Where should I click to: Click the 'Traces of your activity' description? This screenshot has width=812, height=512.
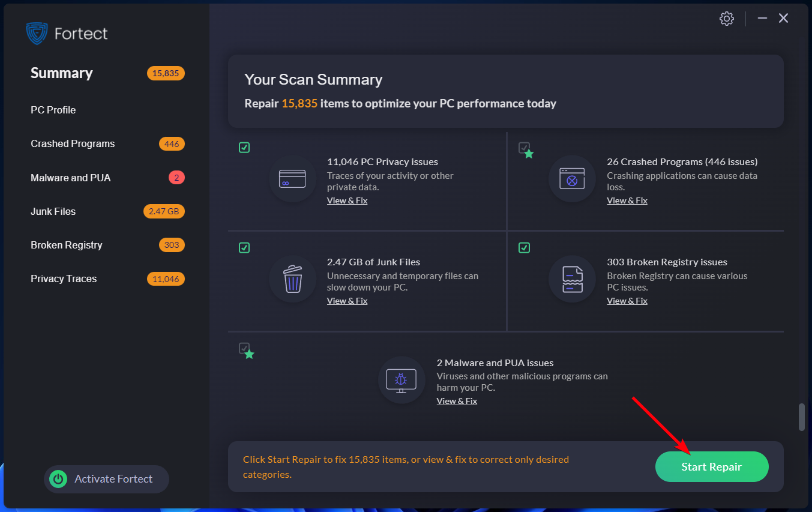[390, 181]
